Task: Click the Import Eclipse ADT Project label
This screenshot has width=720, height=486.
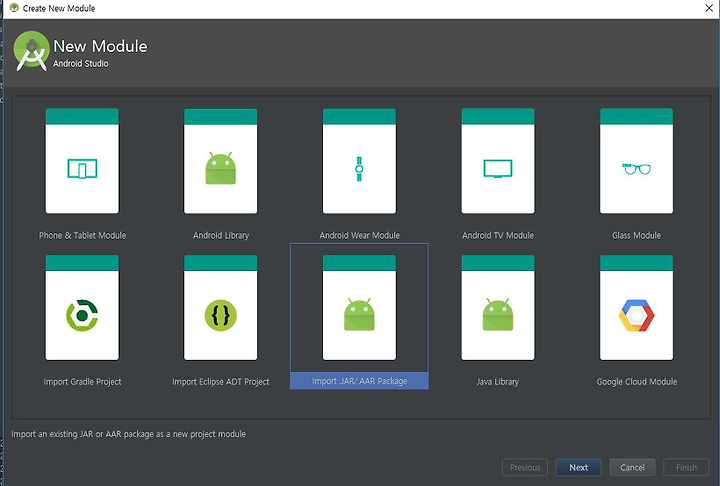Action: click(x=220, y=382)
